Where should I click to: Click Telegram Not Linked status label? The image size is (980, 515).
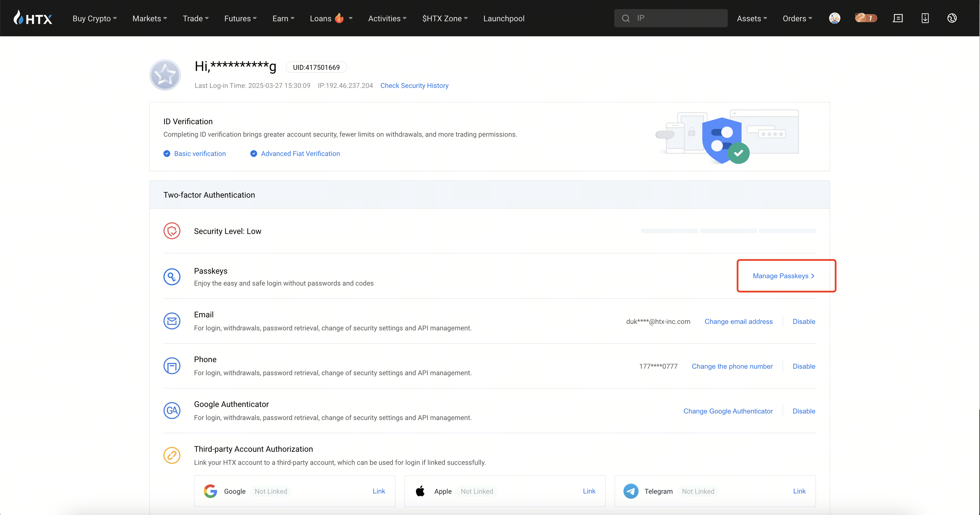(698, 491)
